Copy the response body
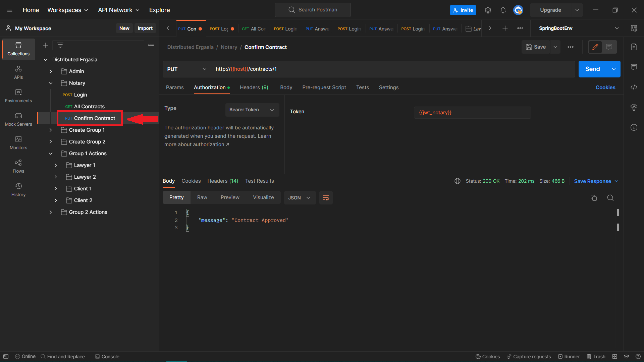 point(594,198)
